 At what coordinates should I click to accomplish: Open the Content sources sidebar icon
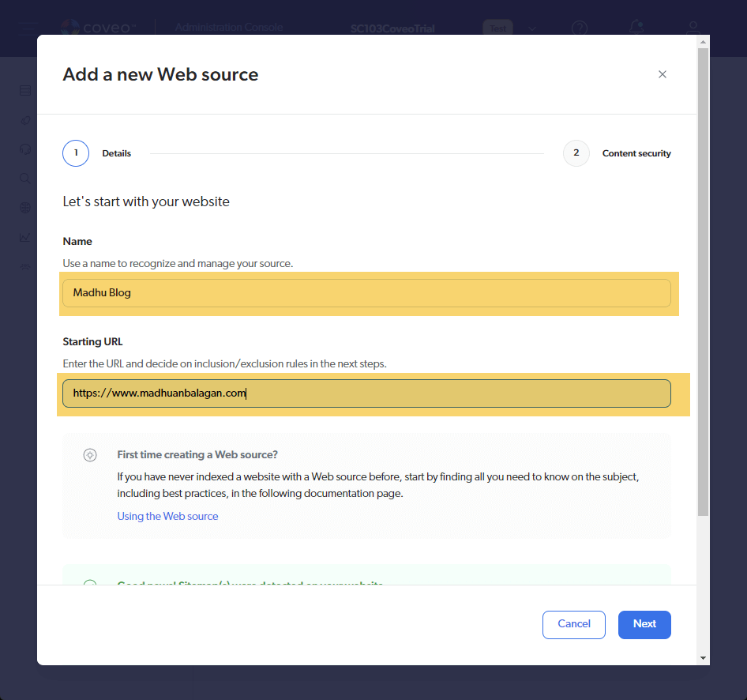point(25,91)
